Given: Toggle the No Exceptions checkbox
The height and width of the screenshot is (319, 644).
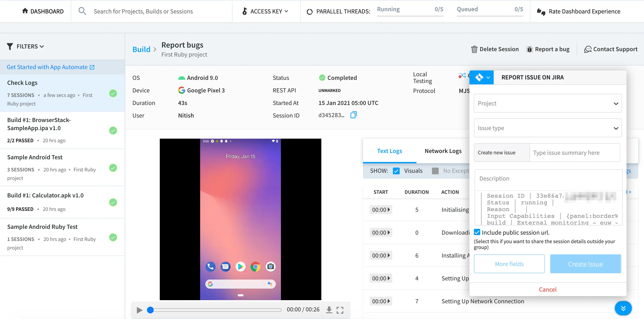Looking at the screenshot, I should coord(435,171).
